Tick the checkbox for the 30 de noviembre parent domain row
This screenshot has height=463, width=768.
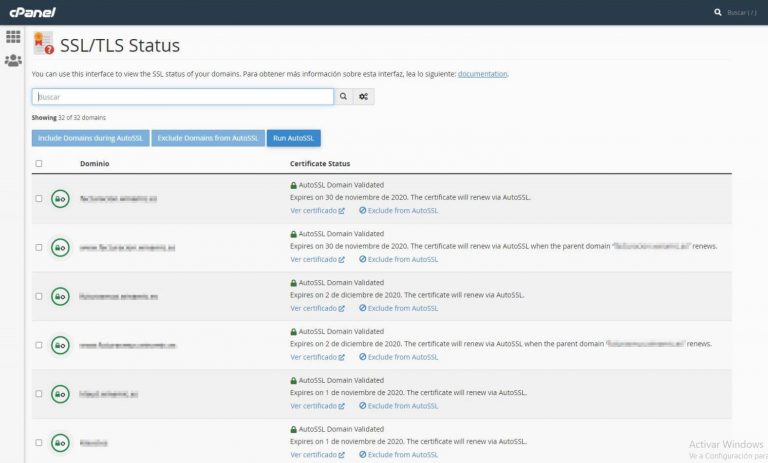click(x=39, y=247)
